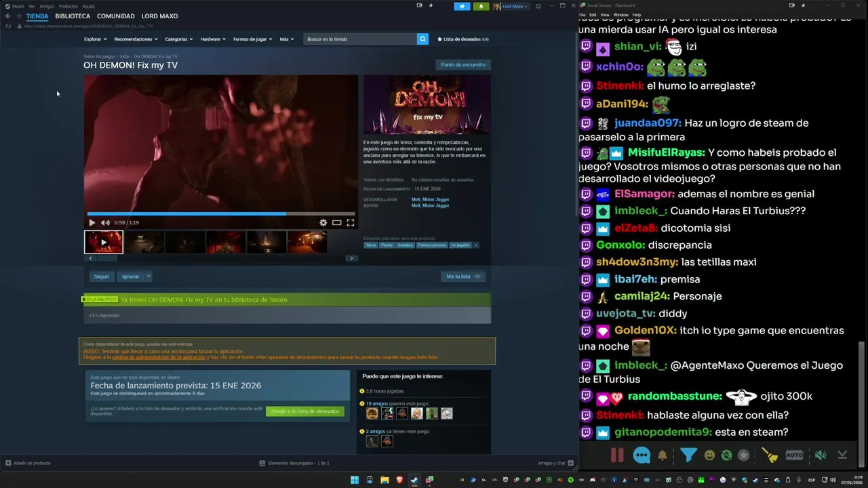
Task: Toggle theater mode in video player
Action: point(336,222)
